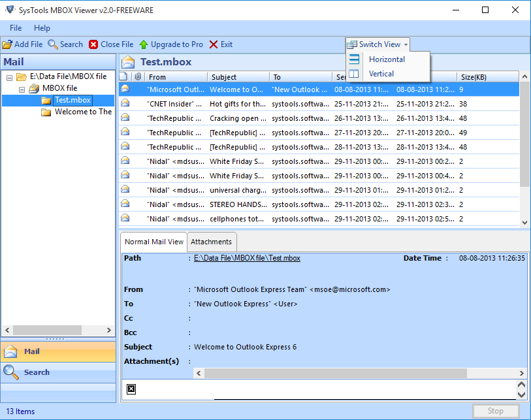The width and height of the screenshot is (531, 420).
Task: Switch to the Attachments tab
Action: pyautogui.click(x=212, y=242)
